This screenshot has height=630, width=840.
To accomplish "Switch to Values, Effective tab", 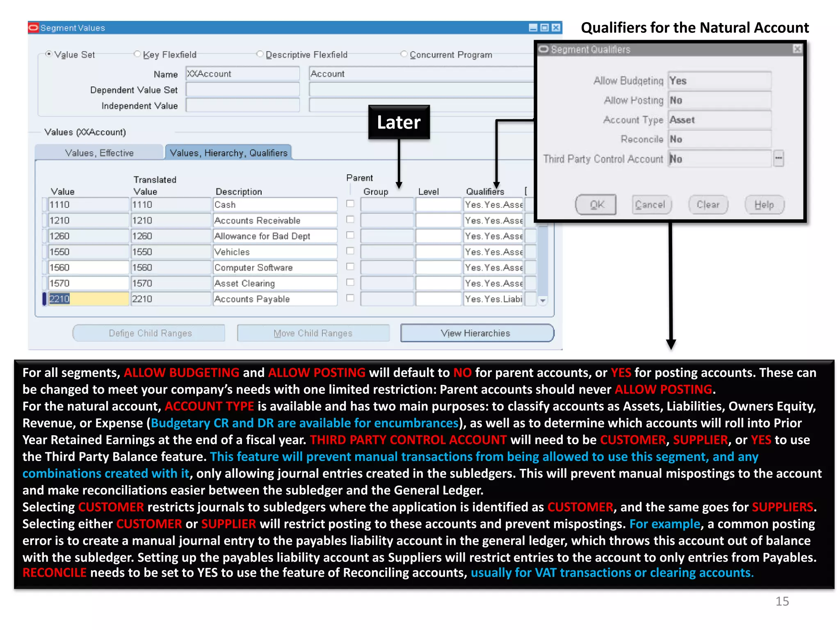I will coord(99,153).
